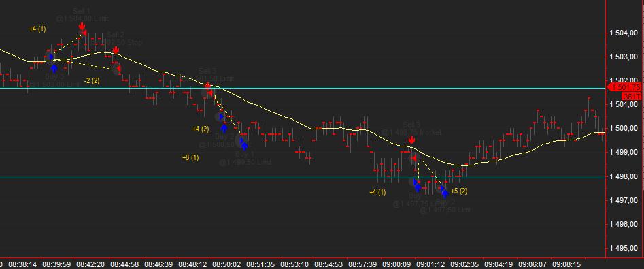Click the +8 (1) profit label
This screenshot has width=644, height=269.
coord(190,157)
